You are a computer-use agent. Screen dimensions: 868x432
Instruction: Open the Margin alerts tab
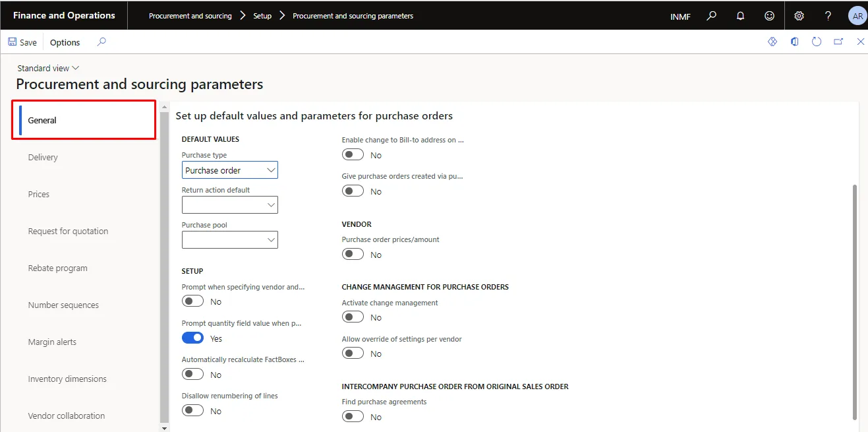(x=52, y=342)
